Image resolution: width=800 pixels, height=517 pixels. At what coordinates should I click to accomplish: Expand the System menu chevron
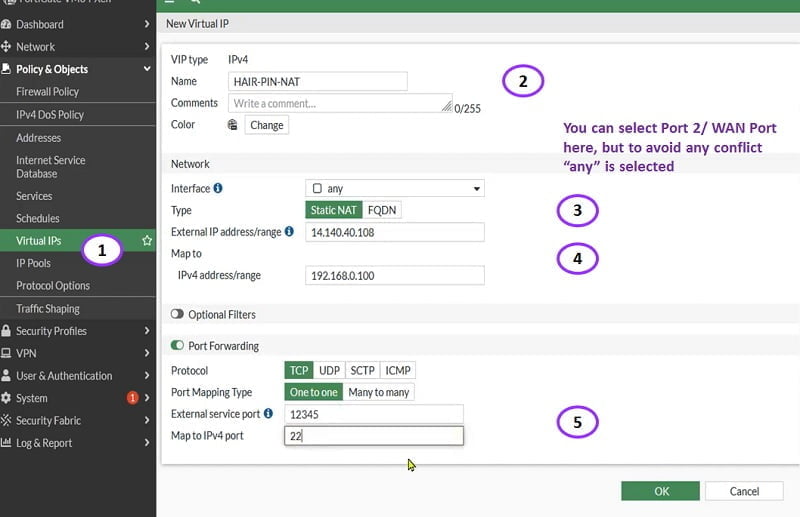(147, 398)
